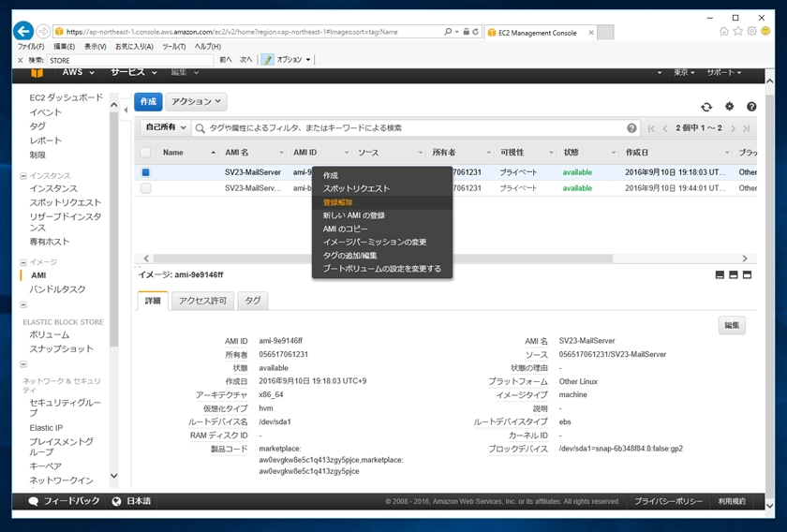The height and width of the screenshot is (532, 787).
Task: Select the split details pane layout icon
Action: click(x=734, y=274)
